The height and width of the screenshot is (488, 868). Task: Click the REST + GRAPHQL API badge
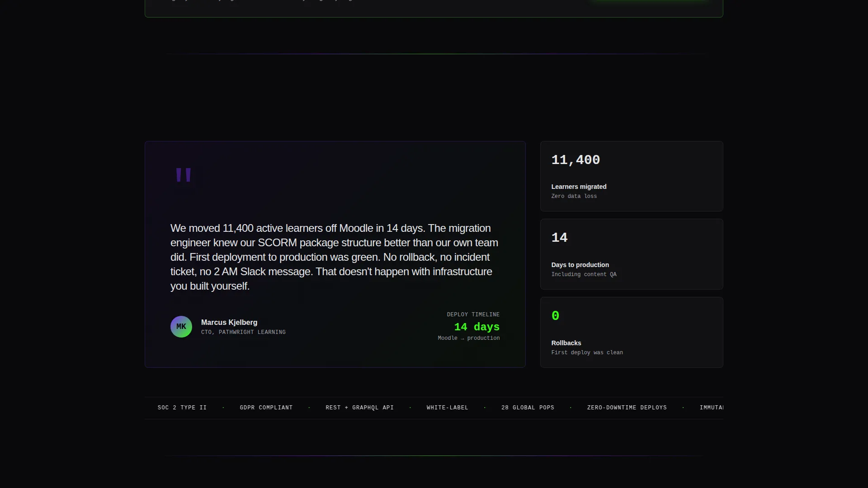pyautogui.click(x=360, y=408)
